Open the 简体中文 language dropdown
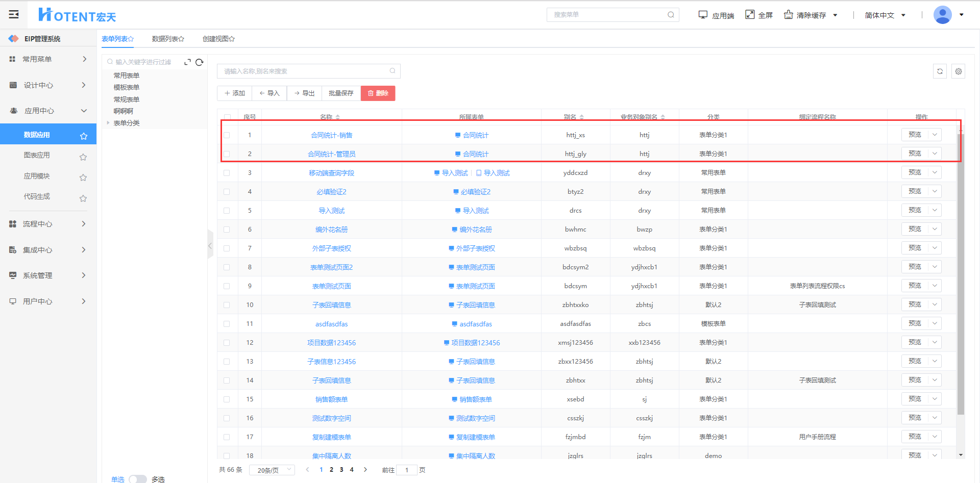Viewport: 980px width, 483px height. pos(885,15)
